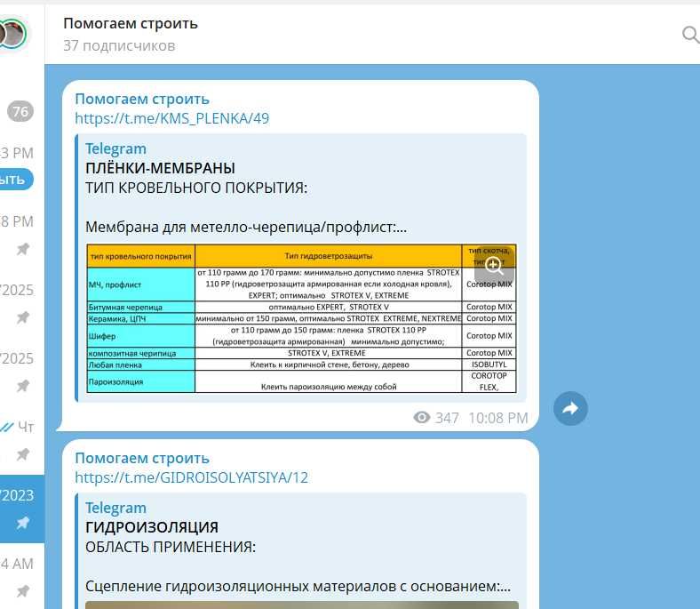Click the ПЛЁНКИ-МЕМБРАНЫ preview heading
The height and width of the screenshot is (609, 700).
pyautogui.click(x=160, y=168)
